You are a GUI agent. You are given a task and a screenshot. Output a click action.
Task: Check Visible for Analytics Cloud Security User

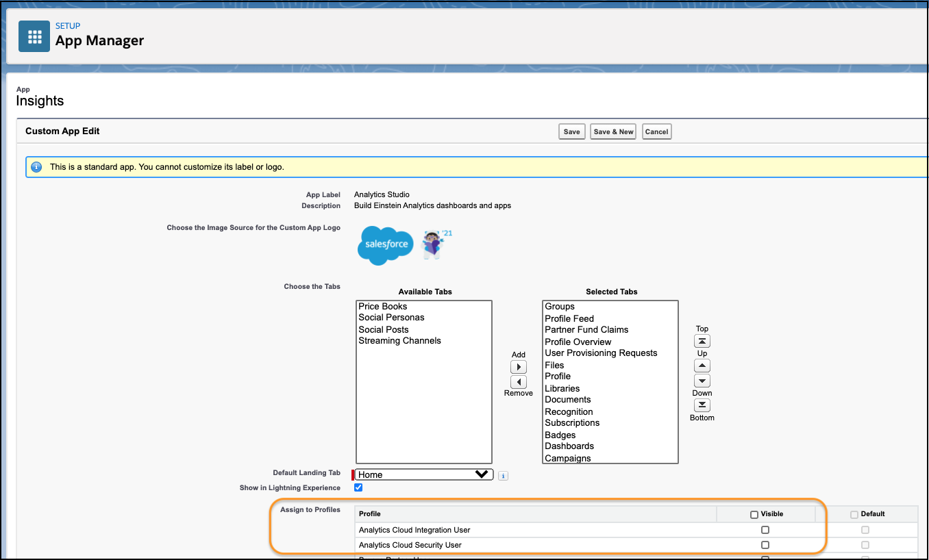coord(765,545)
